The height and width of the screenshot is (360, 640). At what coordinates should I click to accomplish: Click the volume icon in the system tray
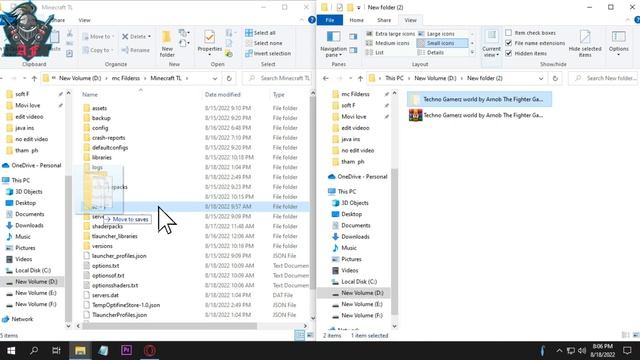(x=582, y=351)
